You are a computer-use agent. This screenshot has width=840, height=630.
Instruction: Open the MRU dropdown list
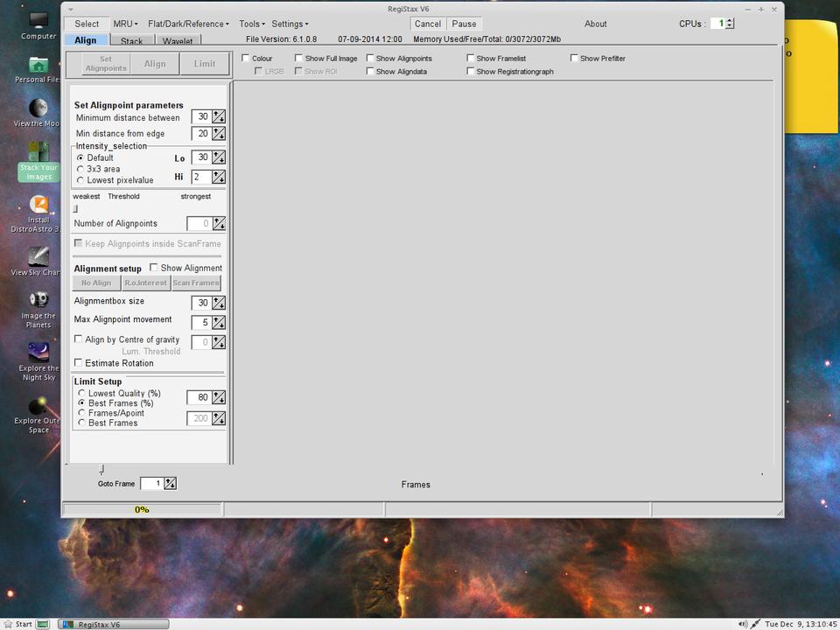click(x=125, y=24)
